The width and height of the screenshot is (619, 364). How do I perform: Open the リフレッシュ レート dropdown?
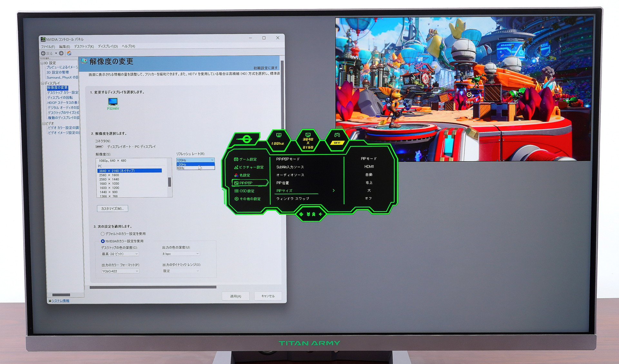pyautogui.click(x=195, y=160)
